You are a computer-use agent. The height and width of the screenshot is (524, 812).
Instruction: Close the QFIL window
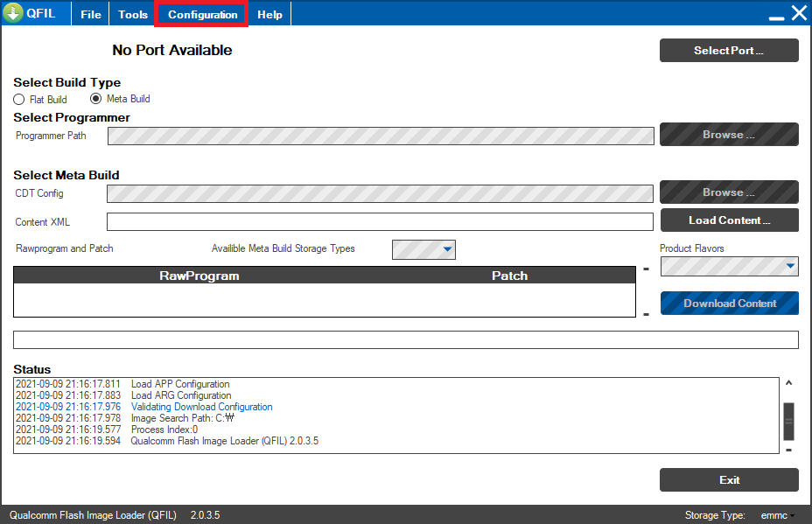(x=799, y=12)
